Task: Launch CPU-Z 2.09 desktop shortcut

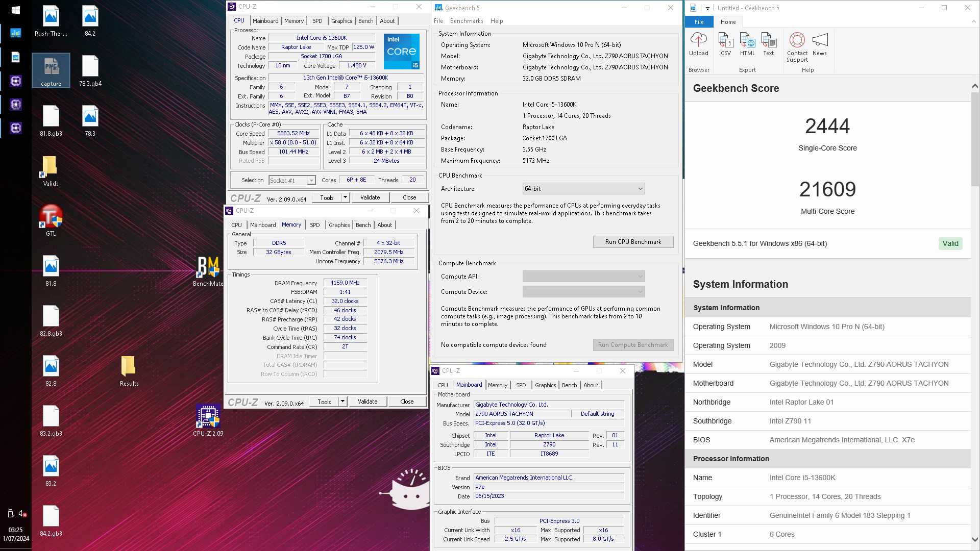Action: (208, 421)
